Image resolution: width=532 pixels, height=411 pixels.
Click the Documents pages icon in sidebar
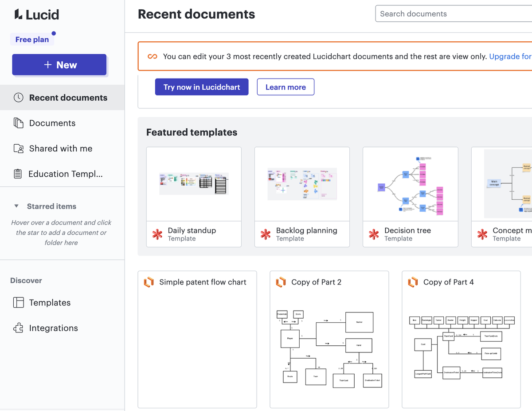click(18, 123)
